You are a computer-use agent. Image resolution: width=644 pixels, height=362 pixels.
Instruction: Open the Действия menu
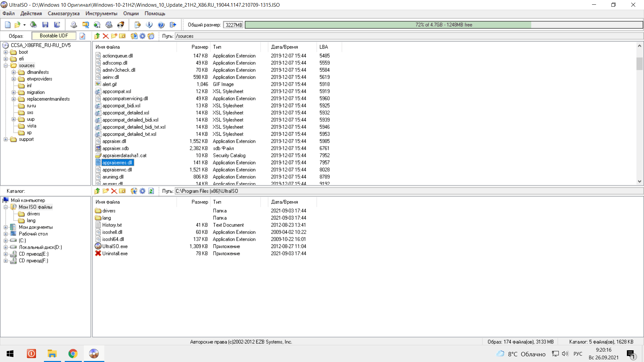pos(31,13)
